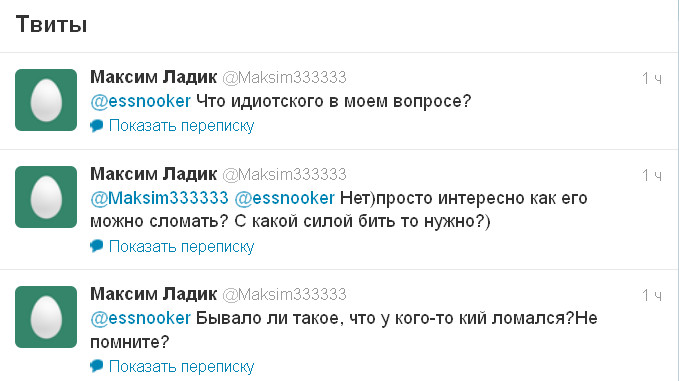The width and height of the screenshot is (679, 381).
Task: Open @essnooker mention in second tweet
Action: click(285, 198)
